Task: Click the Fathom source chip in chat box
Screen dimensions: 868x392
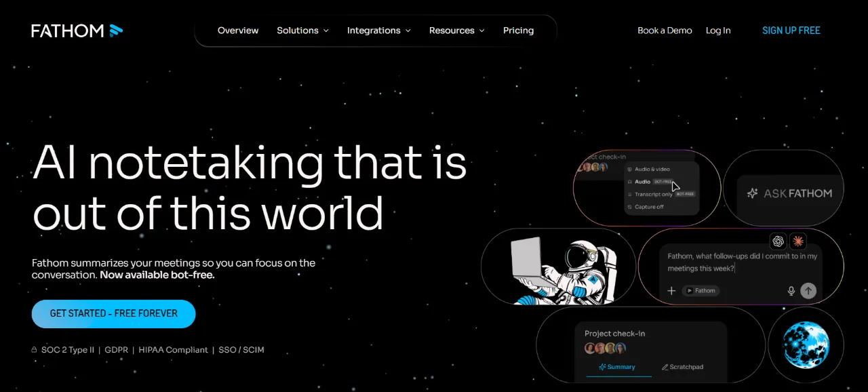Action: [x=701, y=290]
